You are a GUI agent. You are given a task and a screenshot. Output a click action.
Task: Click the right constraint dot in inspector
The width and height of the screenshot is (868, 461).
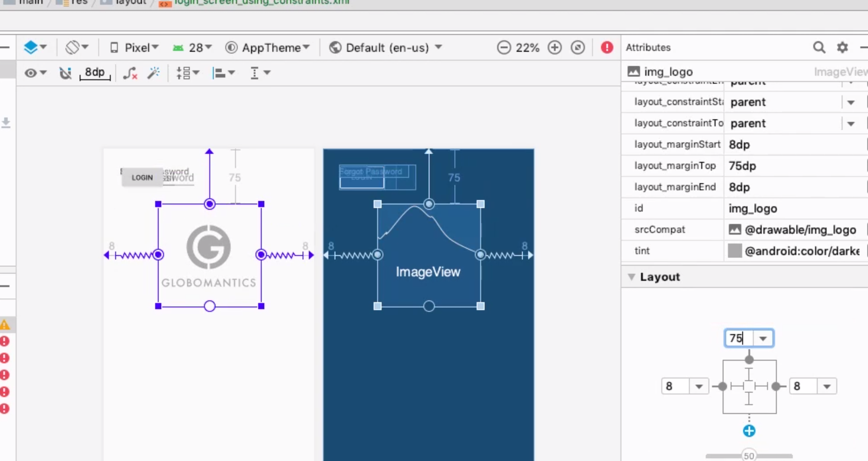[x=776, y=386]
